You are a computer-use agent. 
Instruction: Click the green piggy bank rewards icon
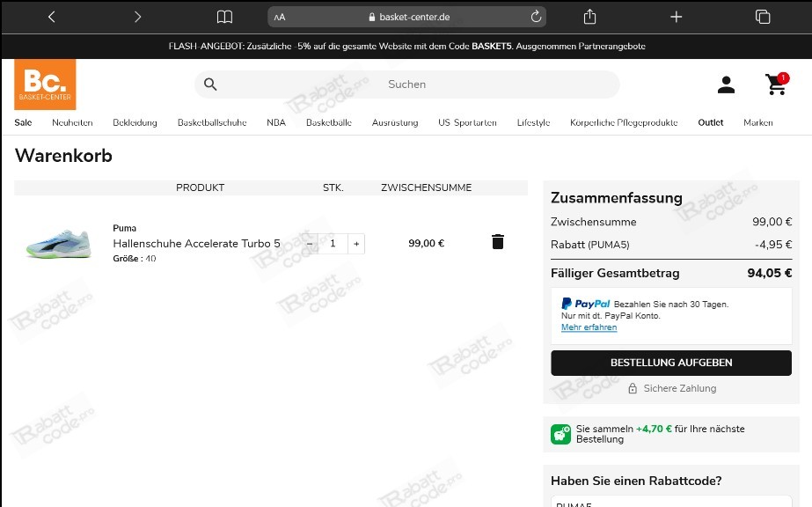(x=561, y=434)
